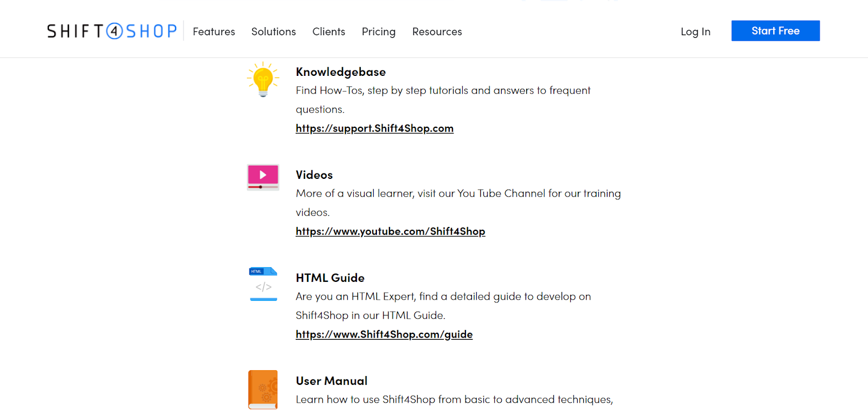This screenshot has width=868, height=413.
Task: Click the Videos heading
Action: pyautogui.click(x=314, y=175)
